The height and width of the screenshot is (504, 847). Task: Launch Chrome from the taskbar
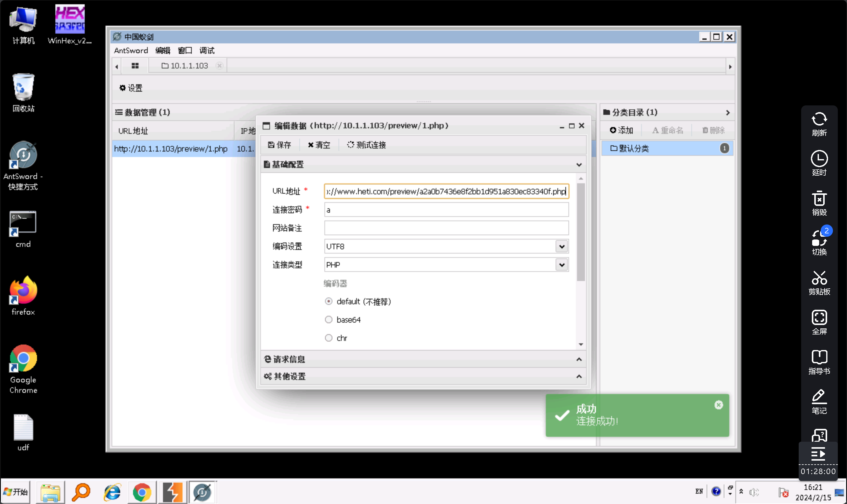pyautogui.click(x=142, y=492)
